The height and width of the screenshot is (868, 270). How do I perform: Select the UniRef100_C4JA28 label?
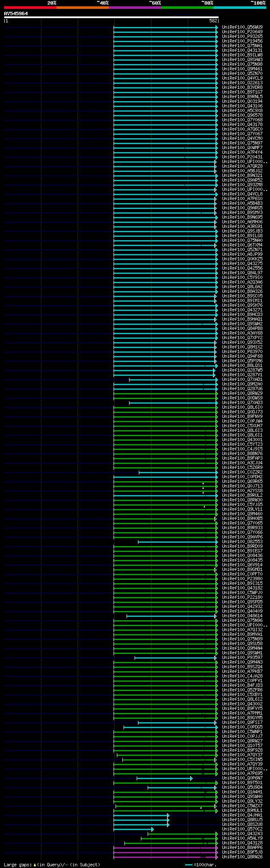click(x=242, y=676)
